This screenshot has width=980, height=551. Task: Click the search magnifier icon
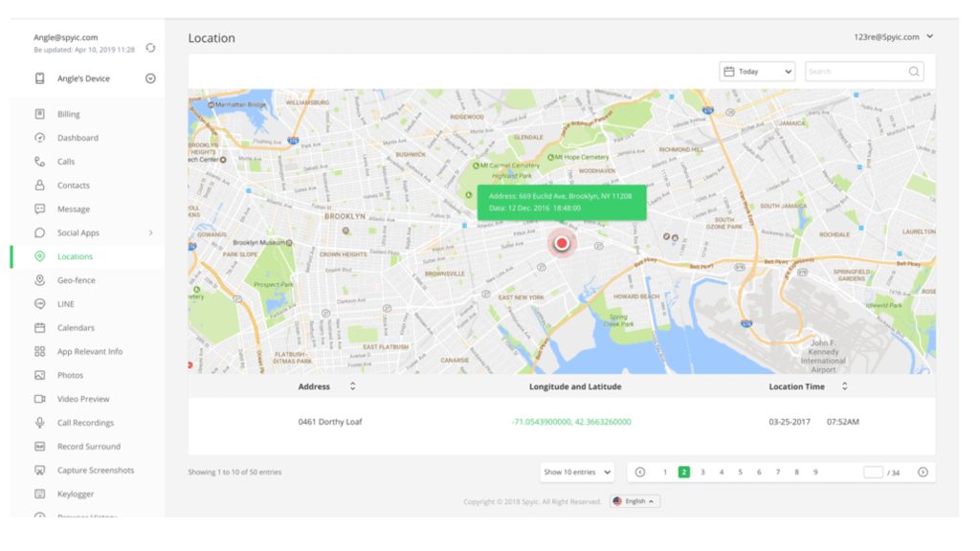tap(914, 72)
